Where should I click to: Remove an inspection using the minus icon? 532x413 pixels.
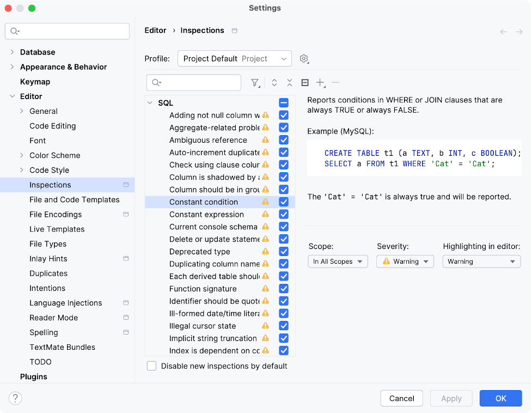click(x=335, y=82)
